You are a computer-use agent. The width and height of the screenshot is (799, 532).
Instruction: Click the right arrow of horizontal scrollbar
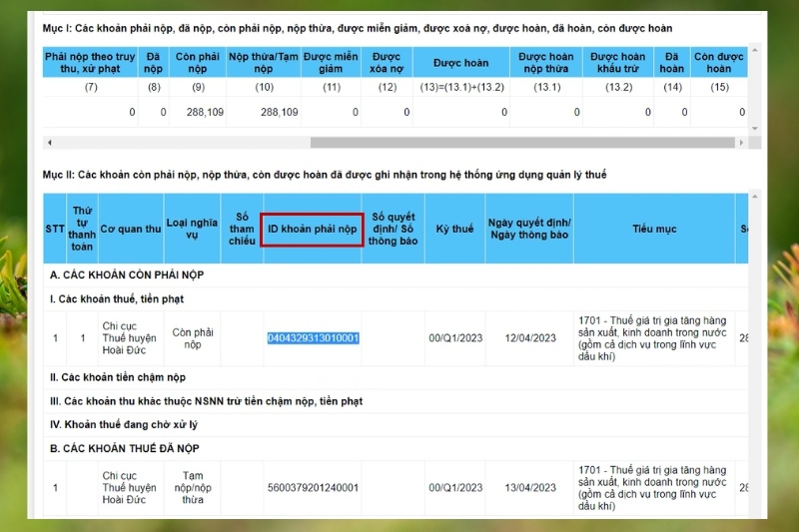point(741,143)
